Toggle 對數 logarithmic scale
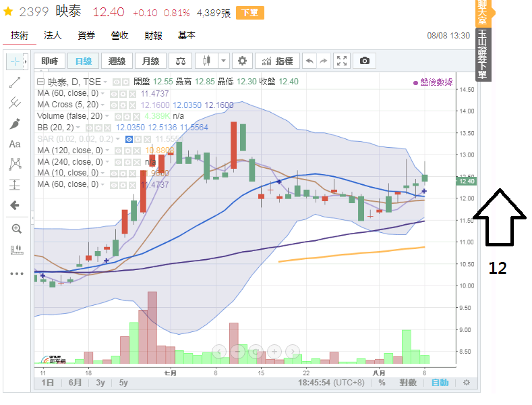 coord(408,383)
